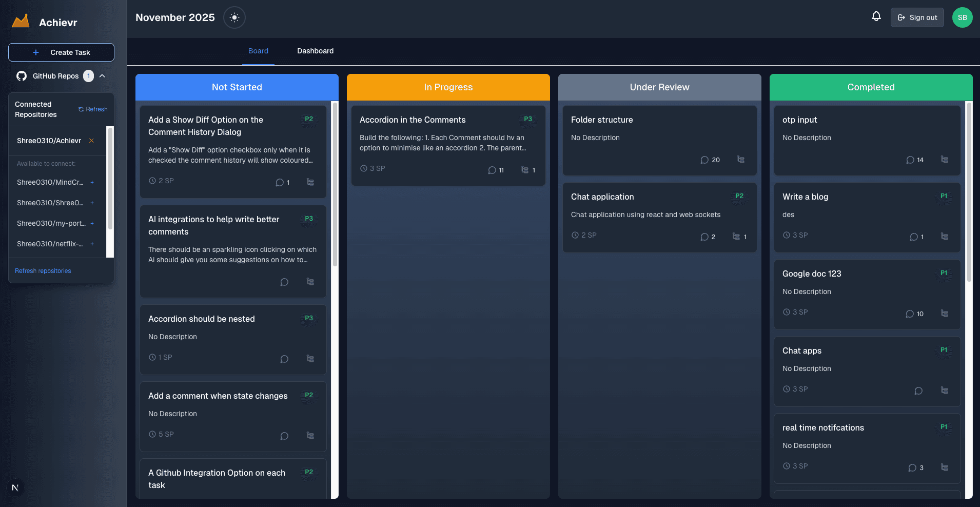Connect the Shree0310/MindCr... repository
This screenshot has width=980, height=507.
point(92,182)
